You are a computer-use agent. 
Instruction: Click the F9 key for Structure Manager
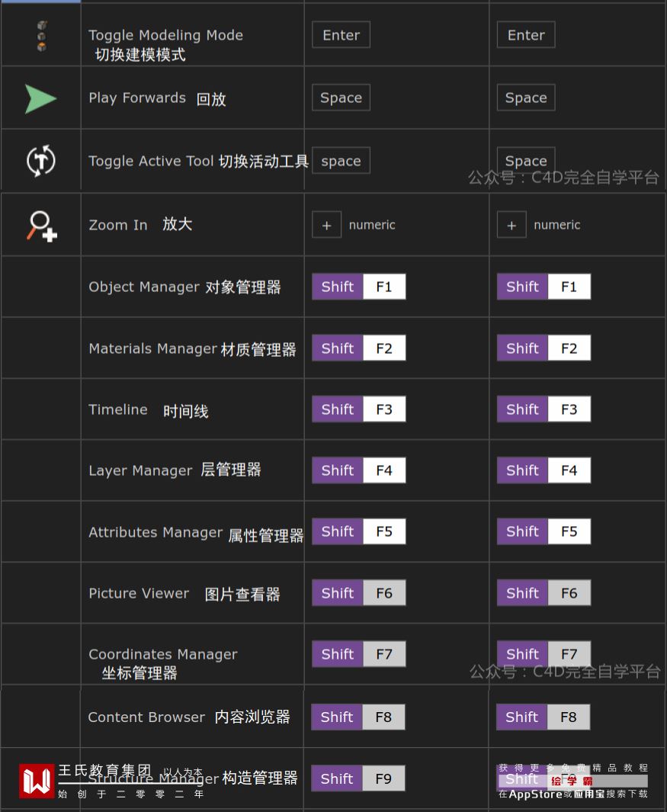tap(383, 778)
